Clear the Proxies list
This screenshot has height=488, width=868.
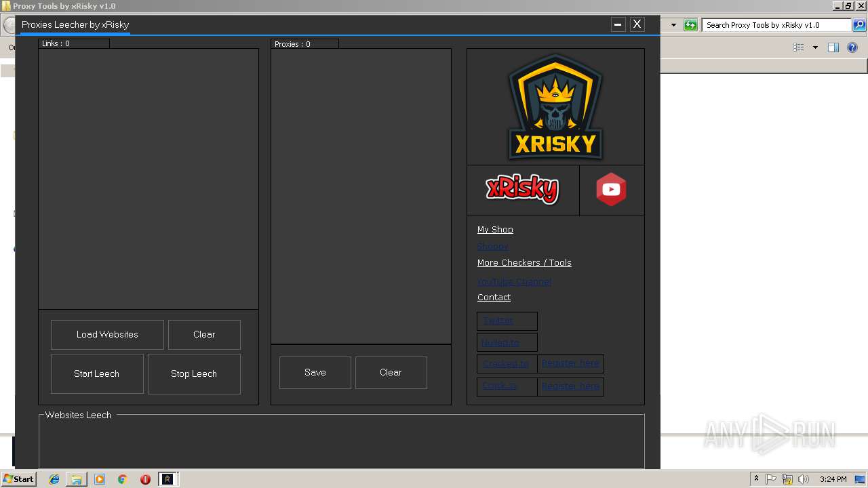coord(391,373)
